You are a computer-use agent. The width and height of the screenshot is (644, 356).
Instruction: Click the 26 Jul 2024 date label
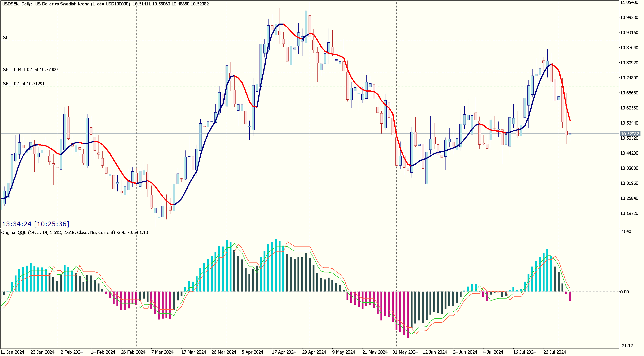tap(554, 352)
